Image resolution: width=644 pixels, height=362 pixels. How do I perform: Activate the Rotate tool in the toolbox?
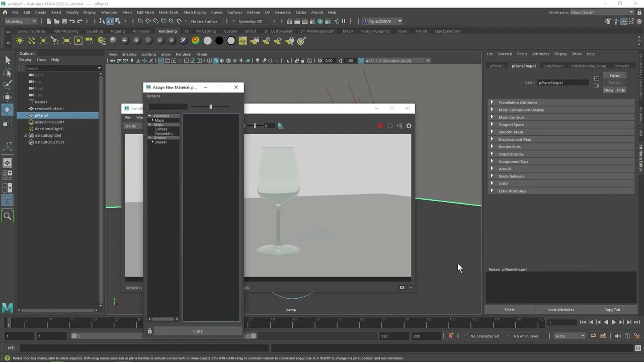tap(7, 109)
